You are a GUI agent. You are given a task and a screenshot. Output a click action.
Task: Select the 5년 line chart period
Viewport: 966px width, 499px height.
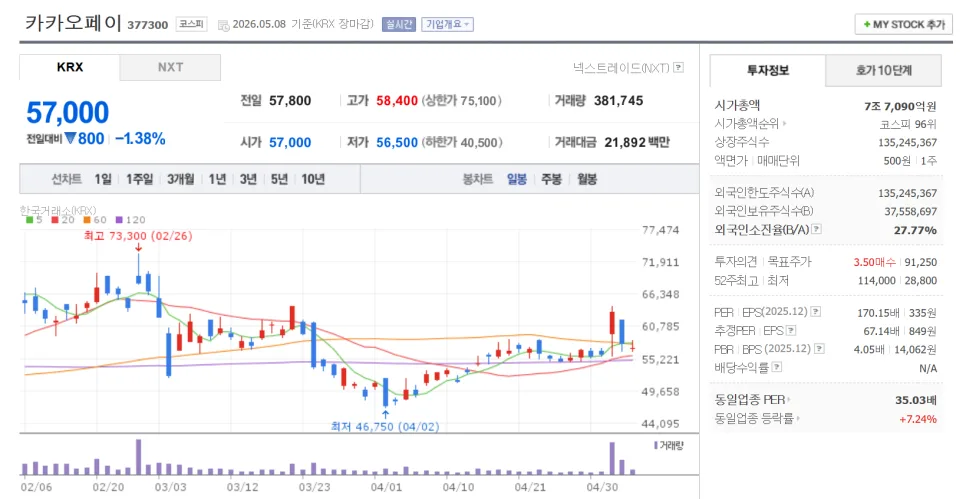(279, 179)
